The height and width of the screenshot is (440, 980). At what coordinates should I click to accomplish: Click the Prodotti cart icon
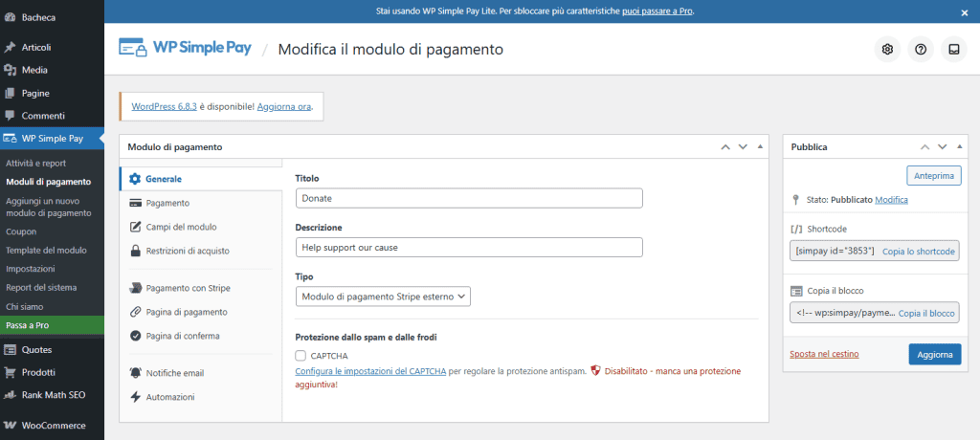[10, 372]
